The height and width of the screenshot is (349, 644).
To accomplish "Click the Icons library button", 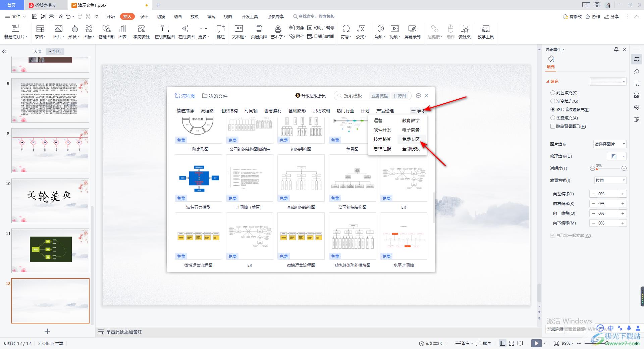I will [x=89, y=29].
